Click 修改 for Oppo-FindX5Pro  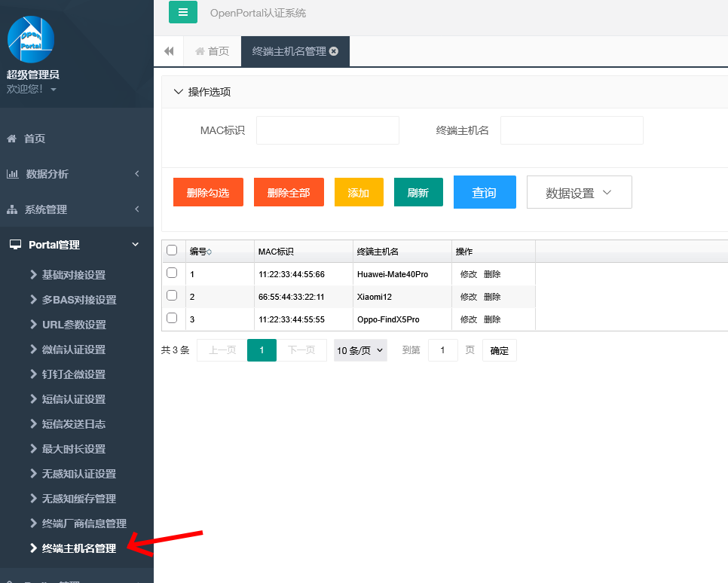[469, 319]
